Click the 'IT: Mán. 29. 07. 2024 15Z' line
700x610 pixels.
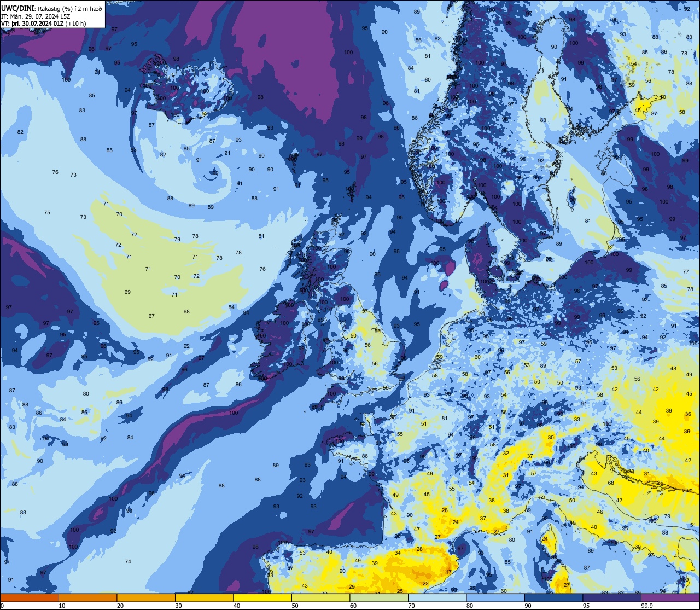point(36,16)
